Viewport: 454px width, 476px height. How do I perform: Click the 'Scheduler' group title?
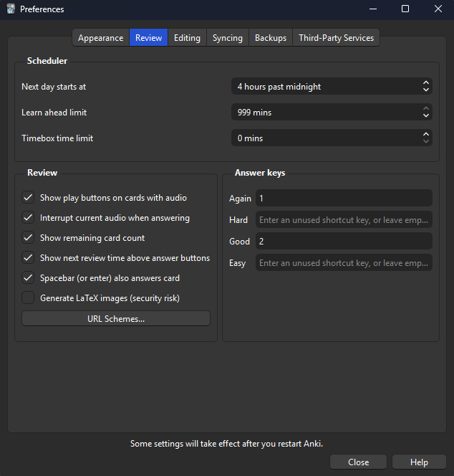pos(47,61)
